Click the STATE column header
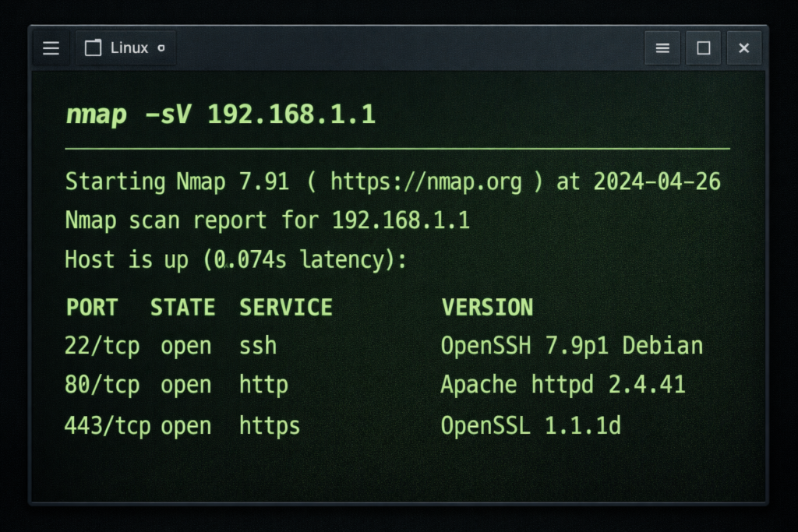This screenshot has width=798, height=532. point(182,307)
